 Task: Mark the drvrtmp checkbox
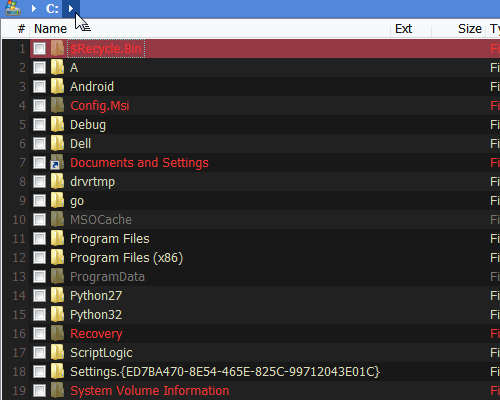tap(39, 182)
